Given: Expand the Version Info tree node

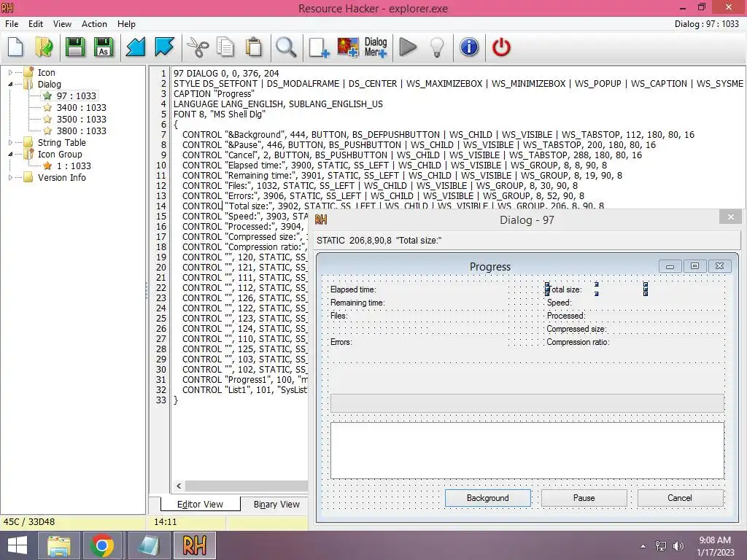Looking at the screenshot, I should 10,178.
